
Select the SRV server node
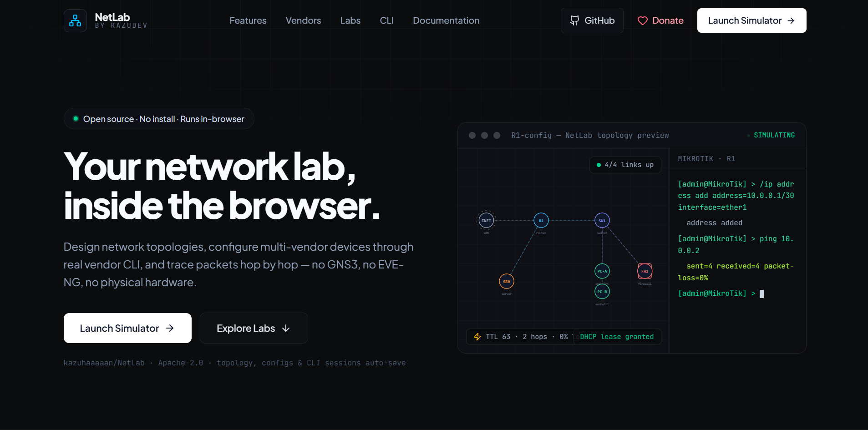pyautogui.click(x=507, y=282)
